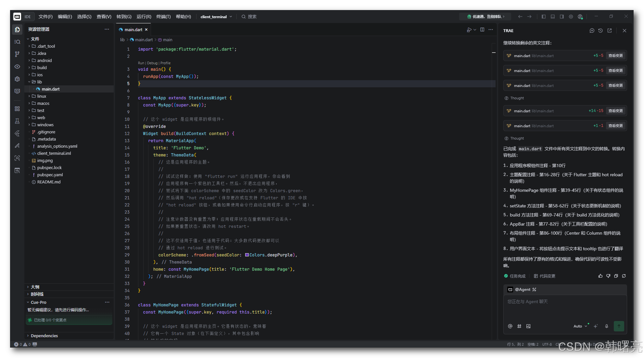Open the 终端(T) menu
Viewport: 644px width, 358px height.
pos(163,17)
